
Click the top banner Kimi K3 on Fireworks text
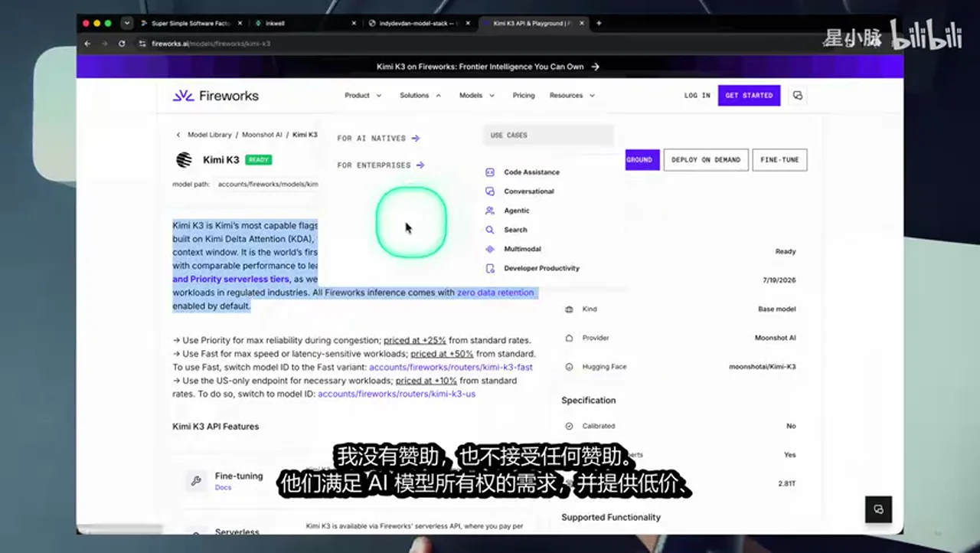tap(480, 67)
